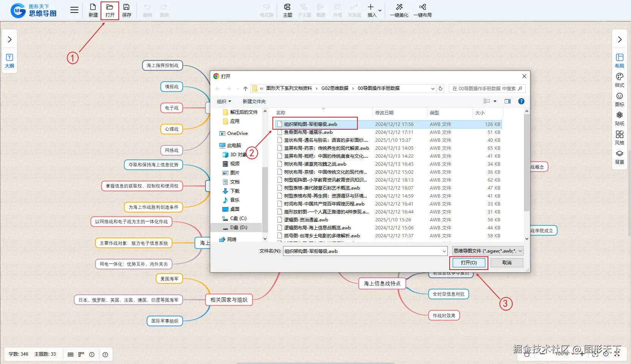Click the file list vertical scrollbar
Screen dimensions: 631x364
tap(527, 163)
